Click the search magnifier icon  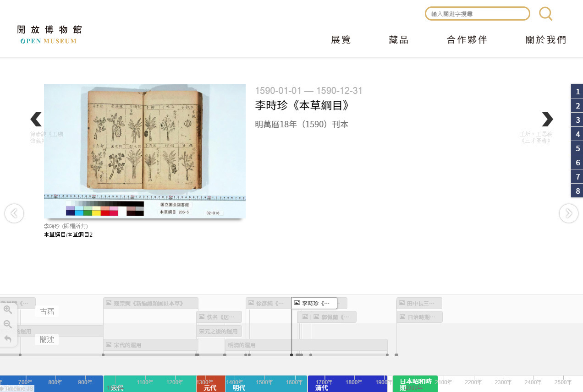pos(545,14)
